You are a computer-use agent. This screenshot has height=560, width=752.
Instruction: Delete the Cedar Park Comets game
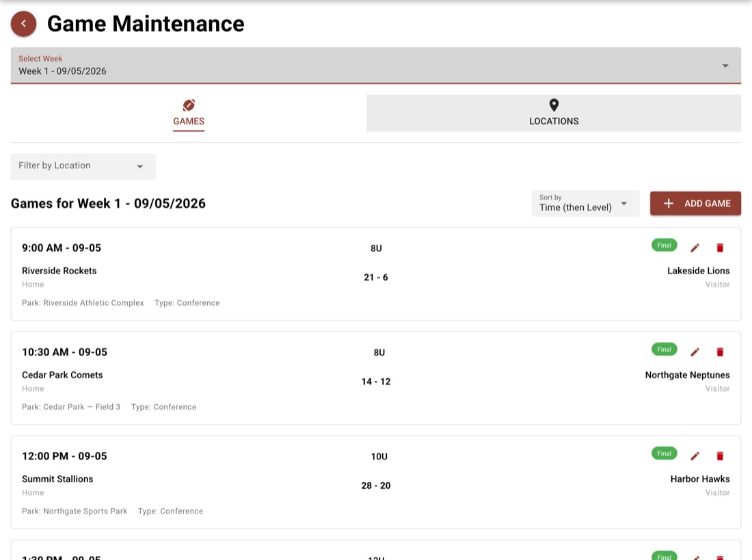pos(720,351)
